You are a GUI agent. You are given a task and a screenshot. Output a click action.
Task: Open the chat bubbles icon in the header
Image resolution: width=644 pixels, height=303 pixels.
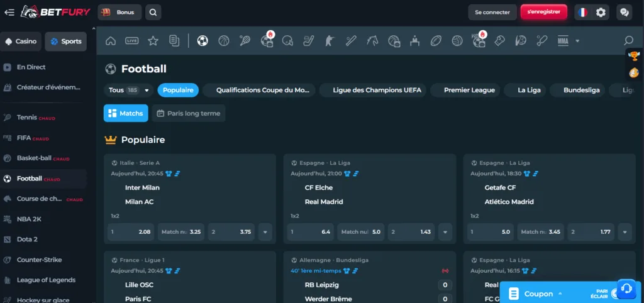[x=625, y=13]
